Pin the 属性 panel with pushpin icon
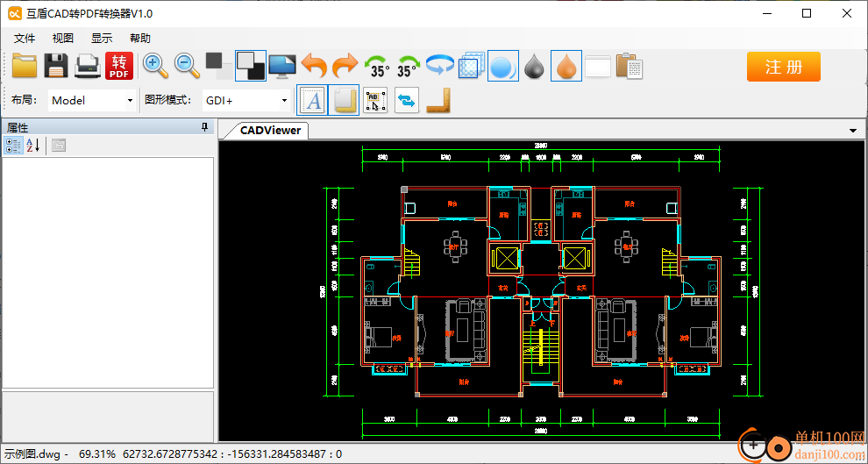 (205, 128)
